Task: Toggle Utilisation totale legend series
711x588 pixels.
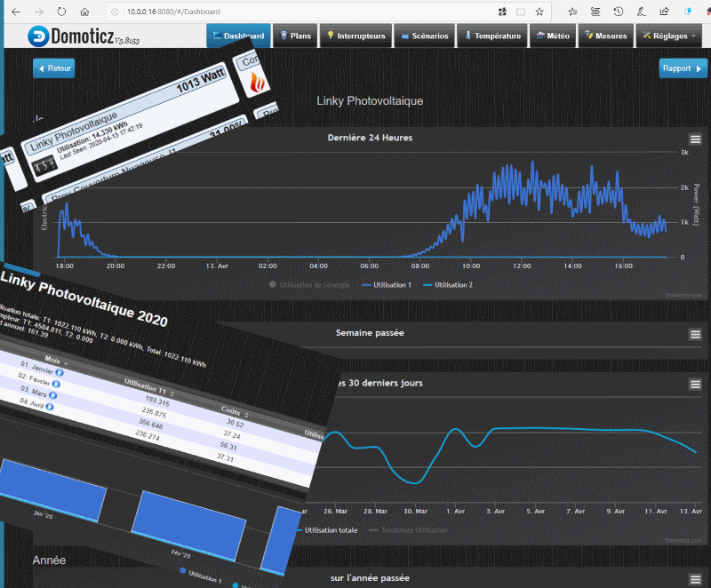Action: click(327, 530)
